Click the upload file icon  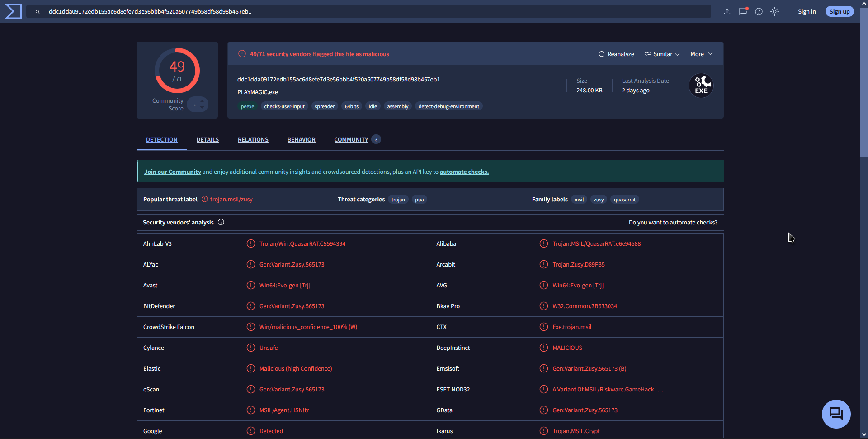click(727, 12)
